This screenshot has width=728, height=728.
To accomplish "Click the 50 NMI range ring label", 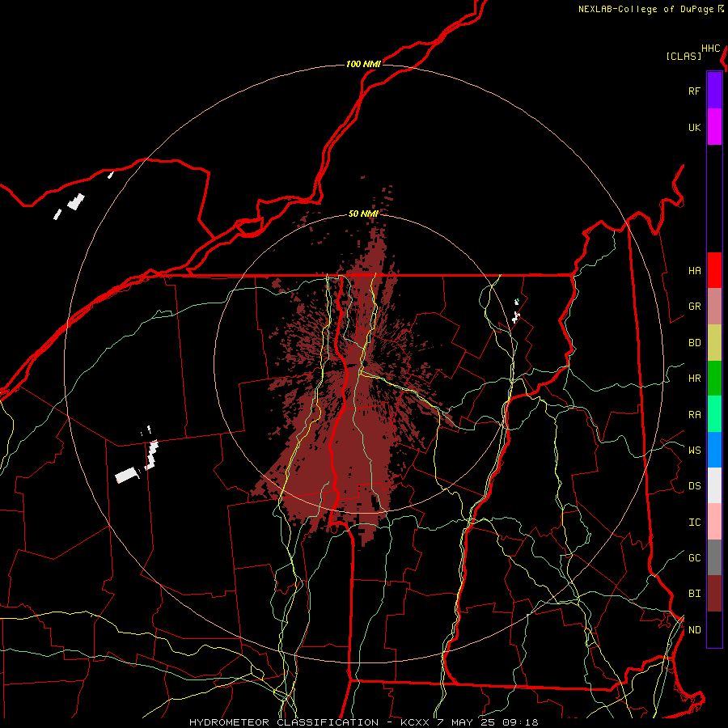I will 363,214.
